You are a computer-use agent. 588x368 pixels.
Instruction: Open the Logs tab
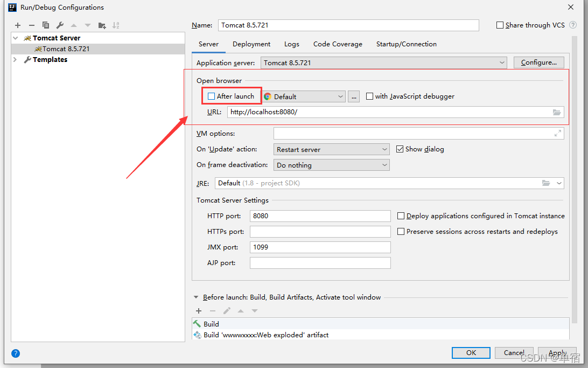(292, 44)
